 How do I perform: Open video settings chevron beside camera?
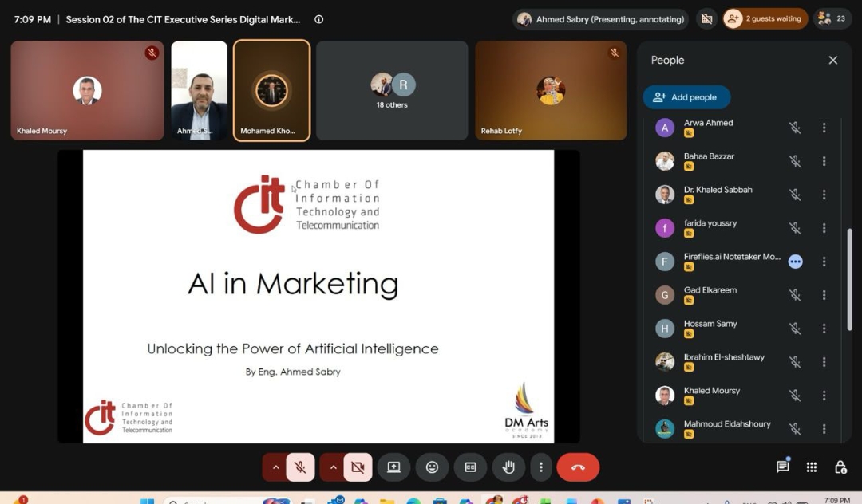pyautogui.click(x=333, y=467)
